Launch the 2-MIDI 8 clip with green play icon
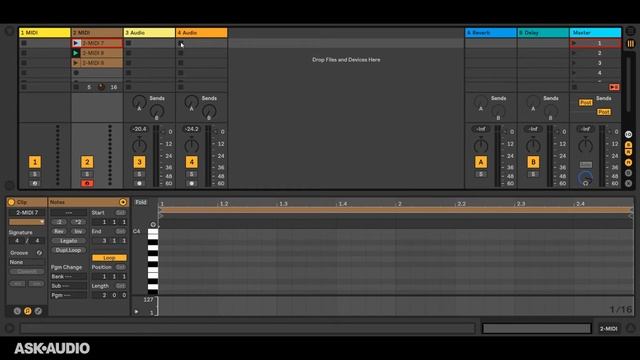This screenshot has width=640, height=360. tap(76, 53)
